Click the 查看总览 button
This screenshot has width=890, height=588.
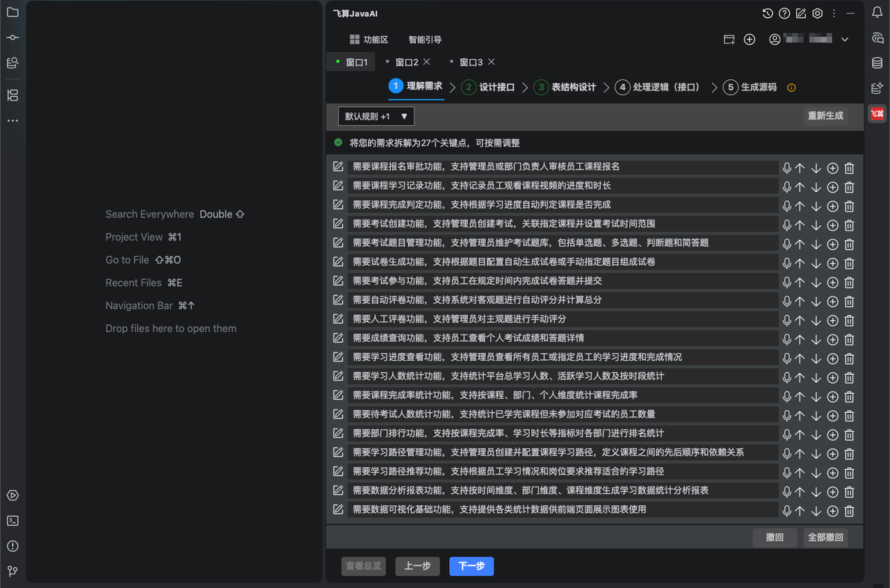click(x=364, y=566)
